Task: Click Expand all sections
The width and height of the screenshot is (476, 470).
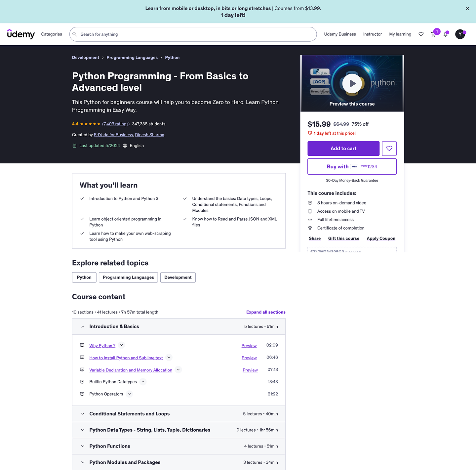Action: coord(266,312)
